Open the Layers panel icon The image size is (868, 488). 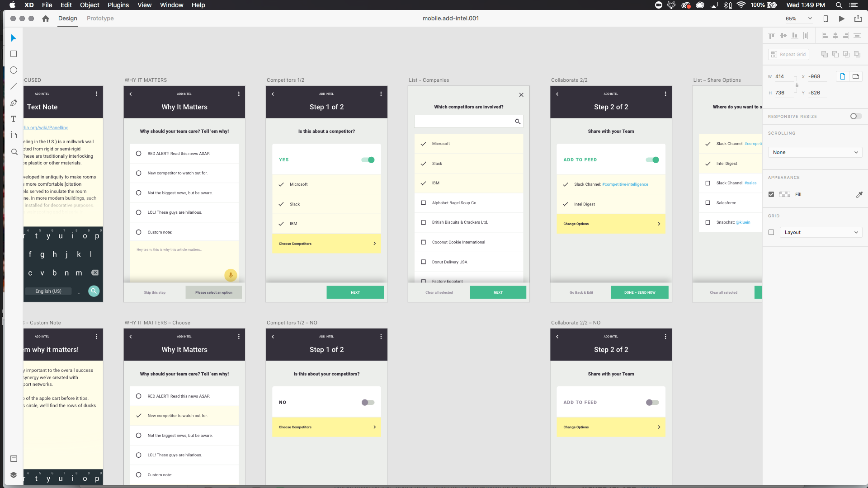click(x=14, y=475)
